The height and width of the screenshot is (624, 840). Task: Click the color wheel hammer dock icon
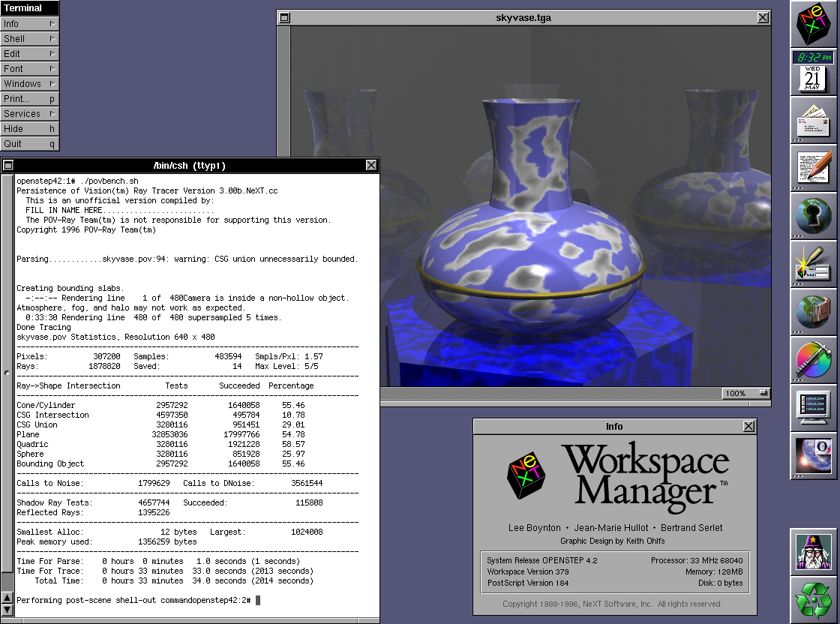click(814, 360)
